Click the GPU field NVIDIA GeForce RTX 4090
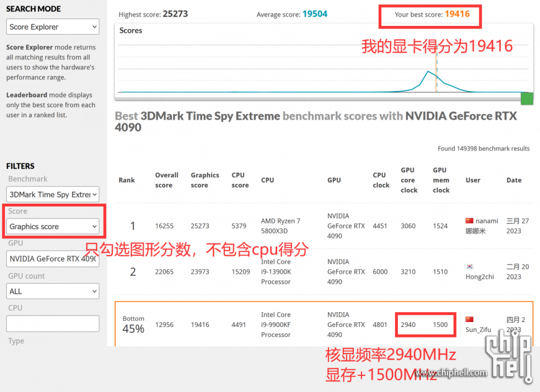Image resolution: width=540 pixels, height=392 pixels. 53,259
